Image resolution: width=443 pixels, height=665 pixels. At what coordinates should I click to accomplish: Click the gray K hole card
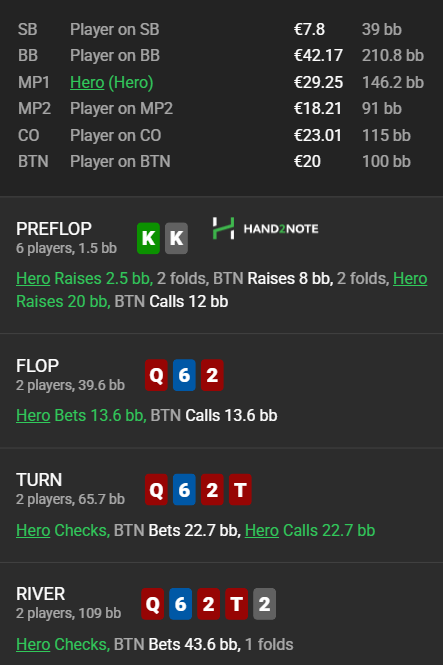pos(176,238)
